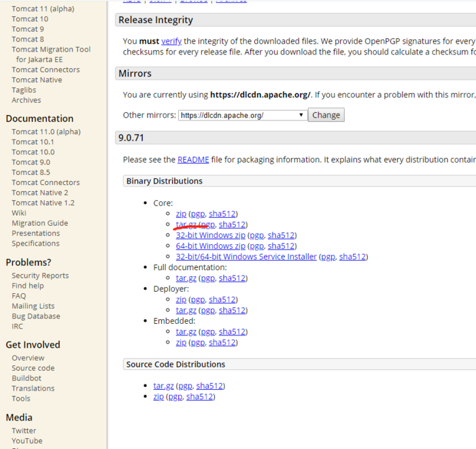Viewport: 476px width, 449px height.
Task: Open sha512 for Full documentation tar.gz
Action: [233, 278]
